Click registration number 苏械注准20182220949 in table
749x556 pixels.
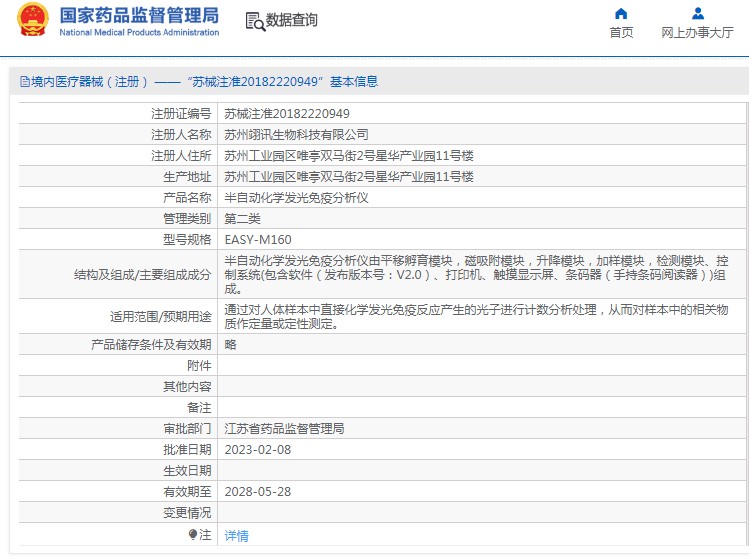click(287, 113)
